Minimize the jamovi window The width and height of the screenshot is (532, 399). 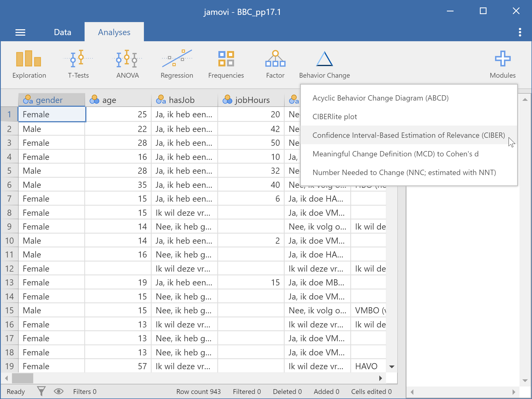tap(450, 11)
